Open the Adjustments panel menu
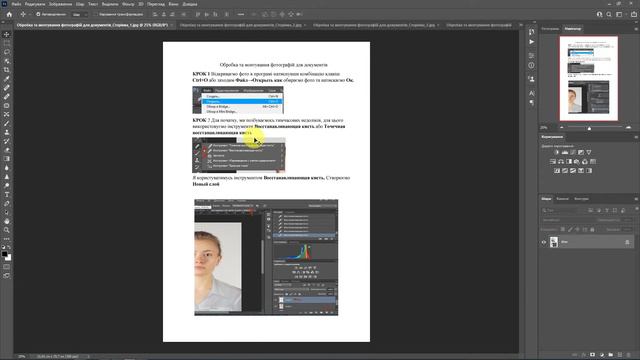This screenshot has width=640, height=360. pos(636,137)
